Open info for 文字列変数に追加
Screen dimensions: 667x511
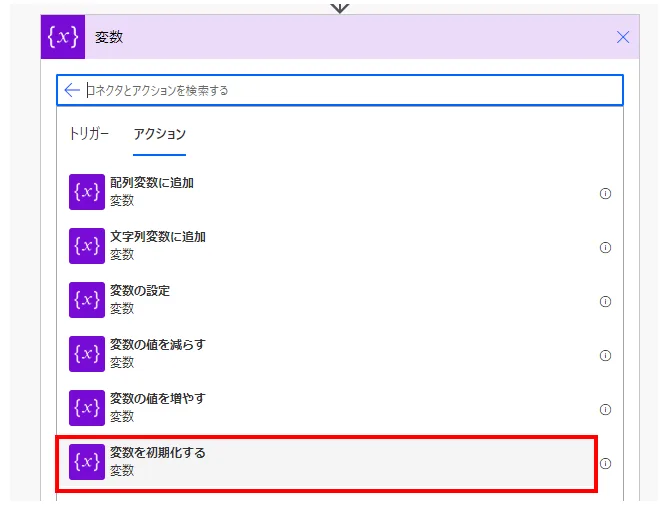click(605, 248)
